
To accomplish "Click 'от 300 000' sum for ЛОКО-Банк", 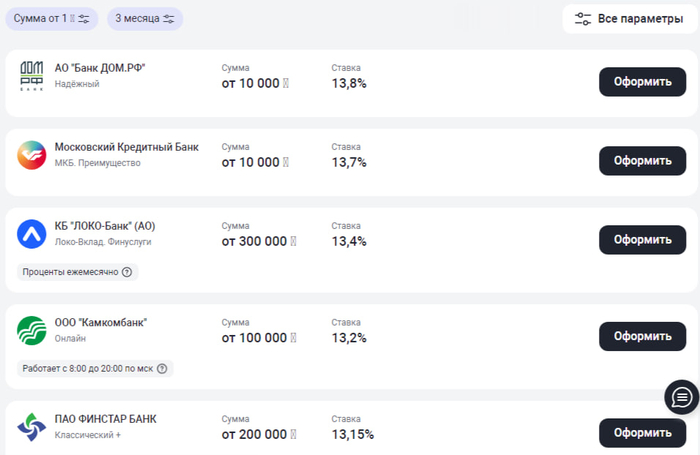I will click(258, 242).
